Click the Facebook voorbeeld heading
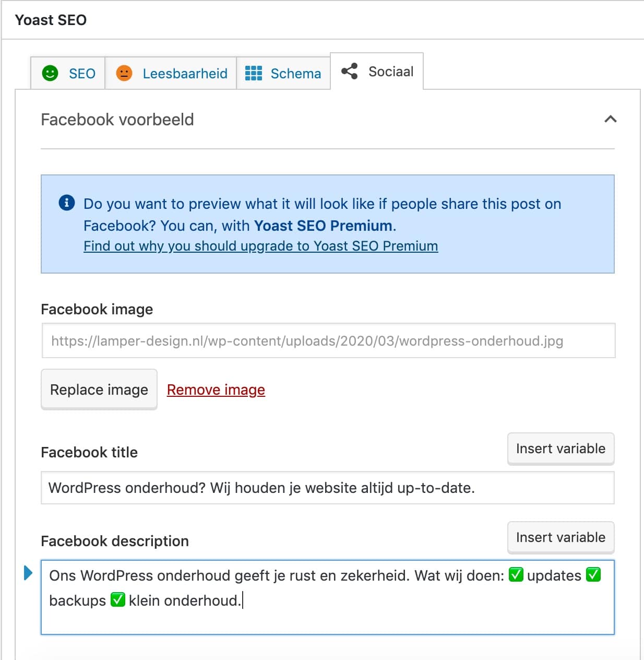Viewport: 644px width, 660px height. pyautogui.click(x=117, y=120)
